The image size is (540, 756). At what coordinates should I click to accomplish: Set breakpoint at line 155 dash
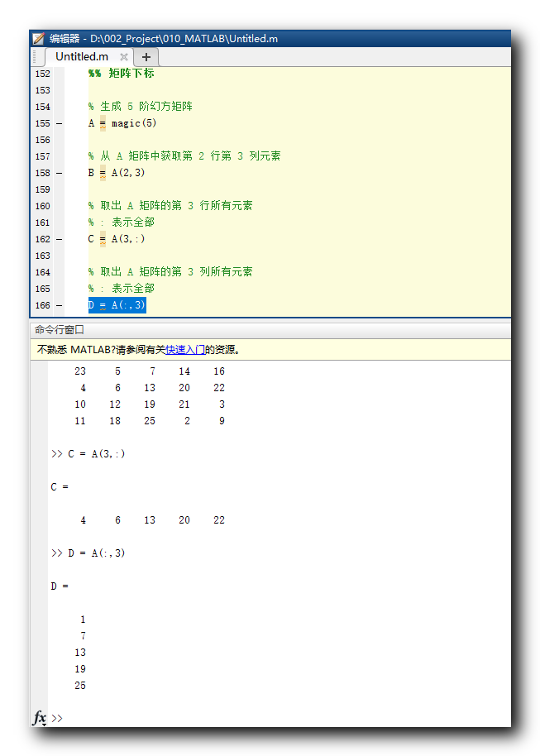(59, 123)
